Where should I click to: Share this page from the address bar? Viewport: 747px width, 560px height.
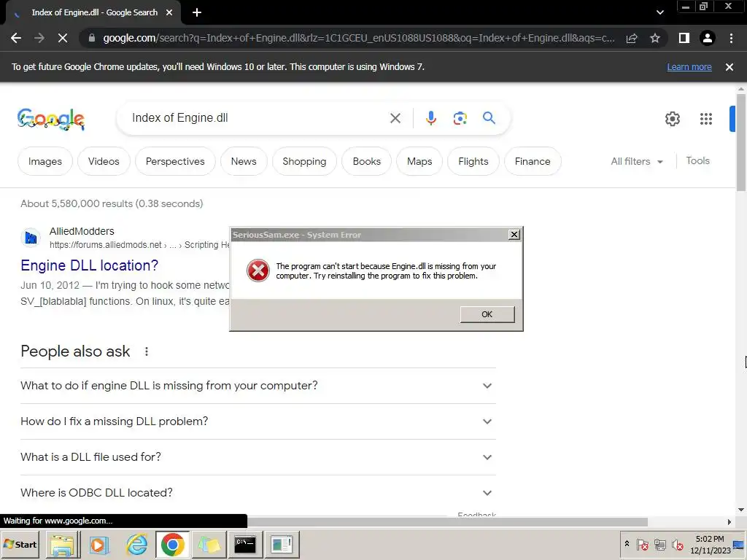(x=632, y=38)
